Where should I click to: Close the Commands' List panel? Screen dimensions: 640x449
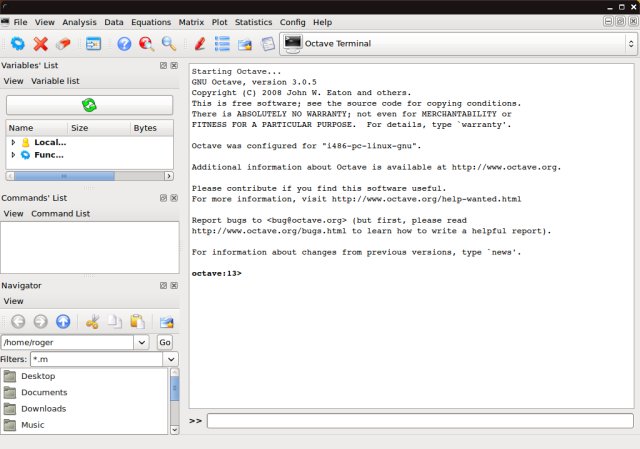(174, 198)
